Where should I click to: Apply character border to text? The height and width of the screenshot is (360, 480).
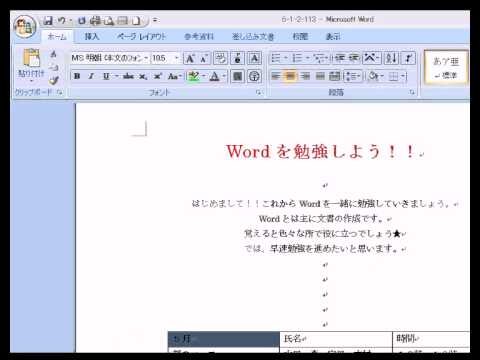point(254,58)
